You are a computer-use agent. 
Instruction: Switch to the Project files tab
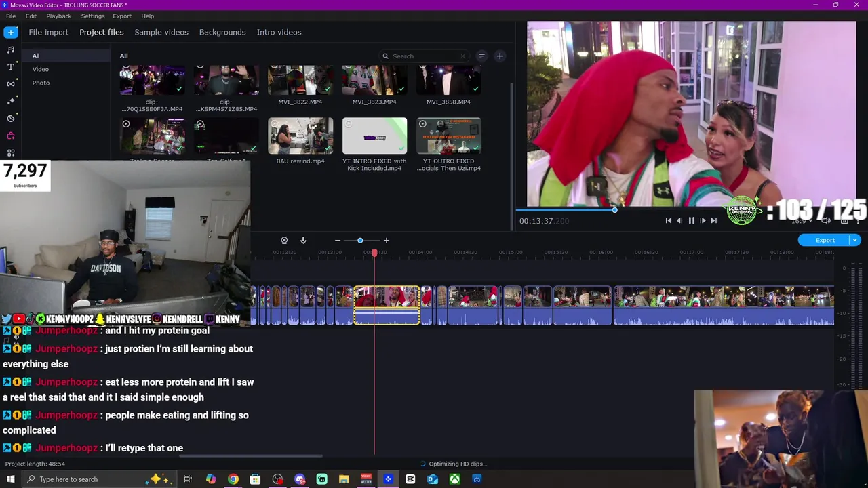click(102, 32)
